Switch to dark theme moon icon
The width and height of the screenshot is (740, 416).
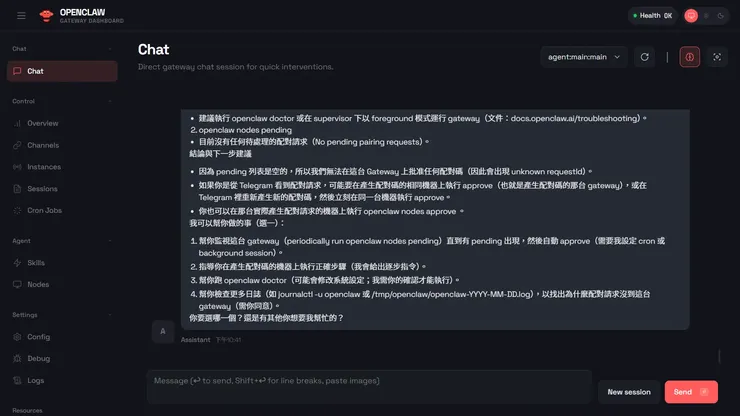click(721, 16)
